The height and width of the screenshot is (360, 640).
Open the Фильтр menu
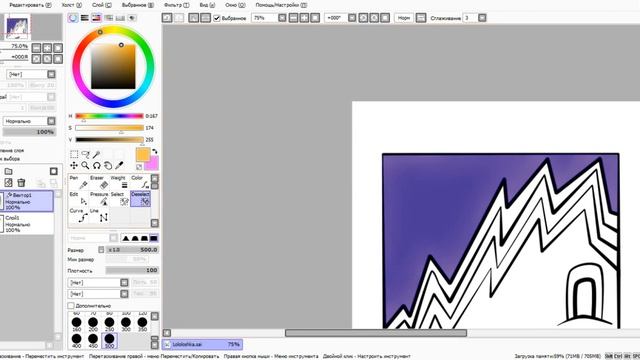click(176, 5)
